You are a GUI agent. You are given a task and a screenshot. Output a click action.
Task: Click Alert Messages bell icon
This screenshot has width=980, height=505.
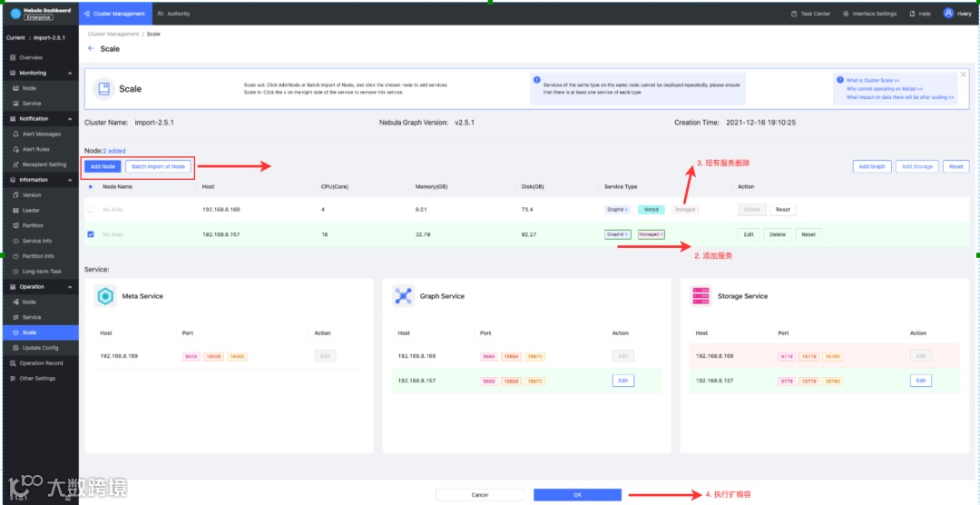[16, 134]
